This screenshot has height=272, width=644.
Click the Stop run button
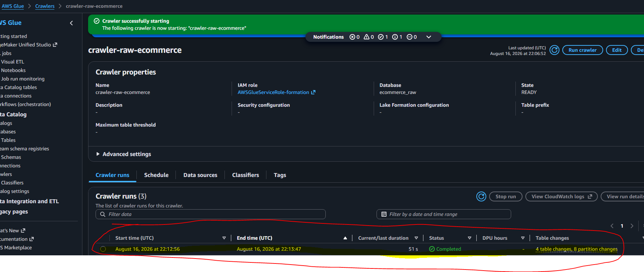[505, 196]
